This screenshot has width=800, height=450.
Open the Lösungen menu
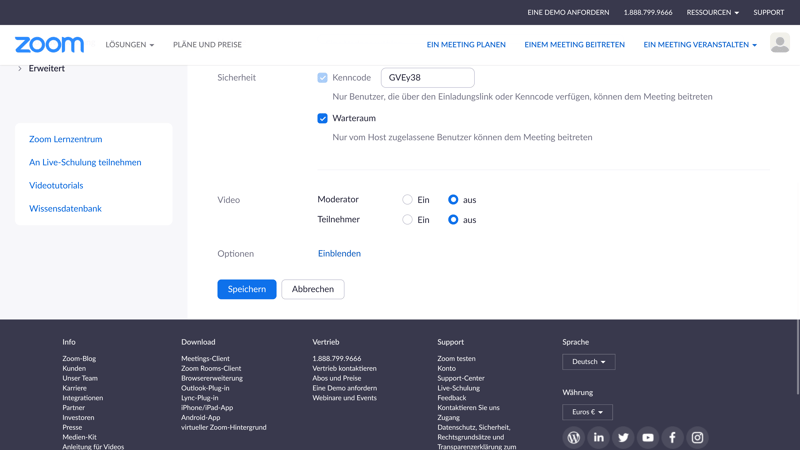(130, 45)
